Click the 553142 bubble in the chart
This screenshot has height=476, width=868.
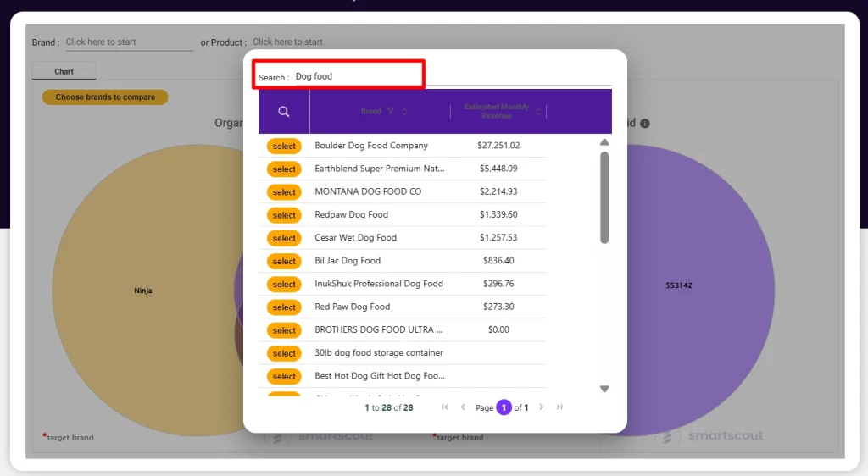coord(679,285)
